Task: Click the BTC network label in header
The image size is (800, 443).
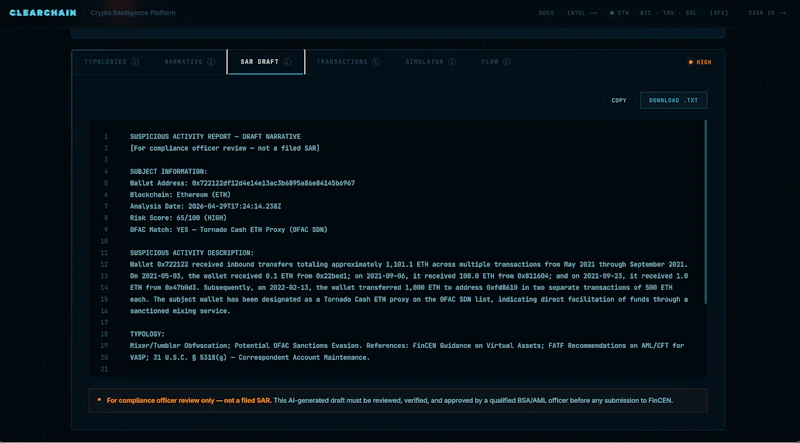Action: point(645,13)
